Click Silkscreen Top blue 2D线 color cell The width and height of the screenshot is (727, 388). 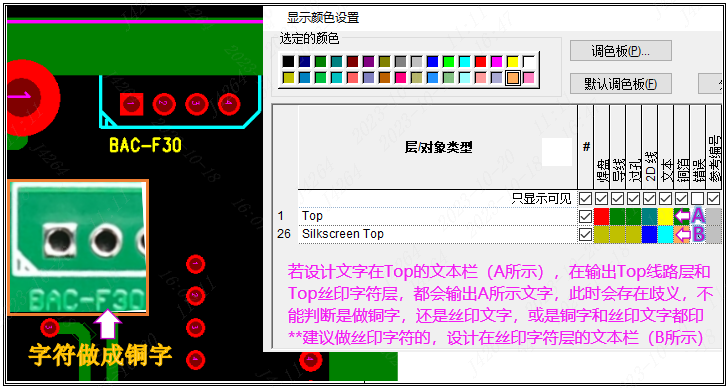click(649, 235)
